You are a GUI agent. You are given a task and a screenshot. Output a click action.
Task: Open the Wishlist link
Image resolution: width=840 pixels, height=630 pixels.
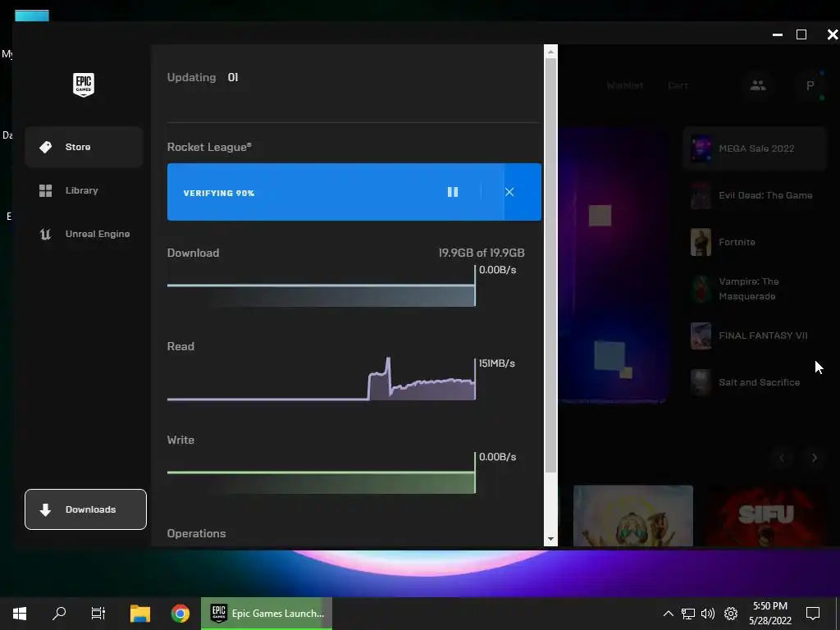point(624,85)
